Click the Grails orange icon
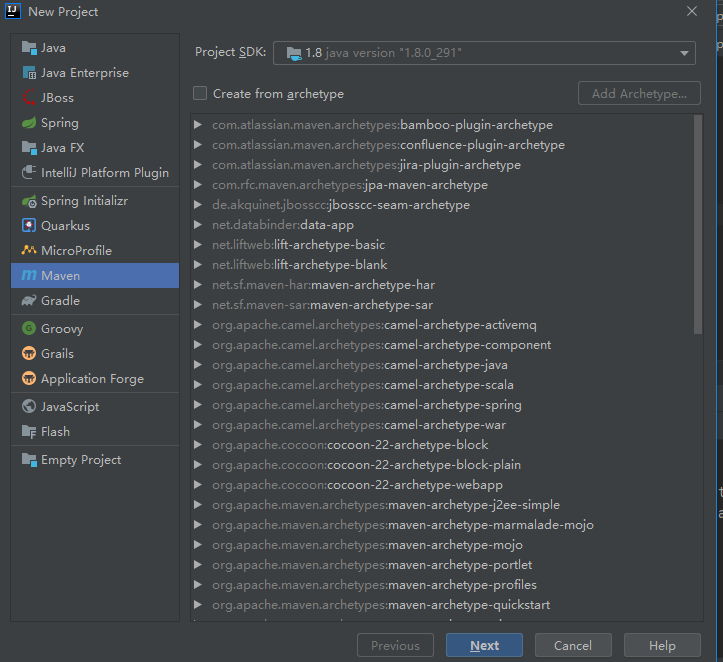The height and width of the screenshot is (662, 723). [x=29, y=354]
